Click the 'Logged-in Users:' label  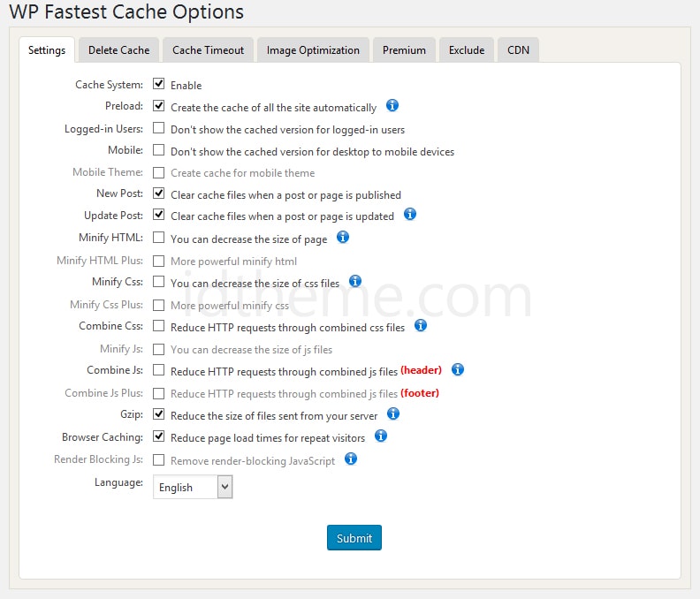[x=104, y=129]
